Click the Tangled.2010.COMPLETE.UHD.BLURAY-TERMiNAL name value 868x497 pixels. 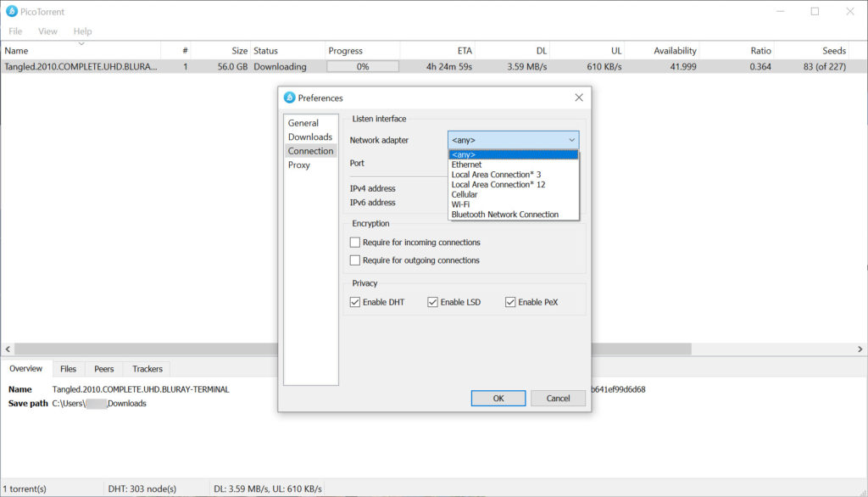click(x=141, y=389)
